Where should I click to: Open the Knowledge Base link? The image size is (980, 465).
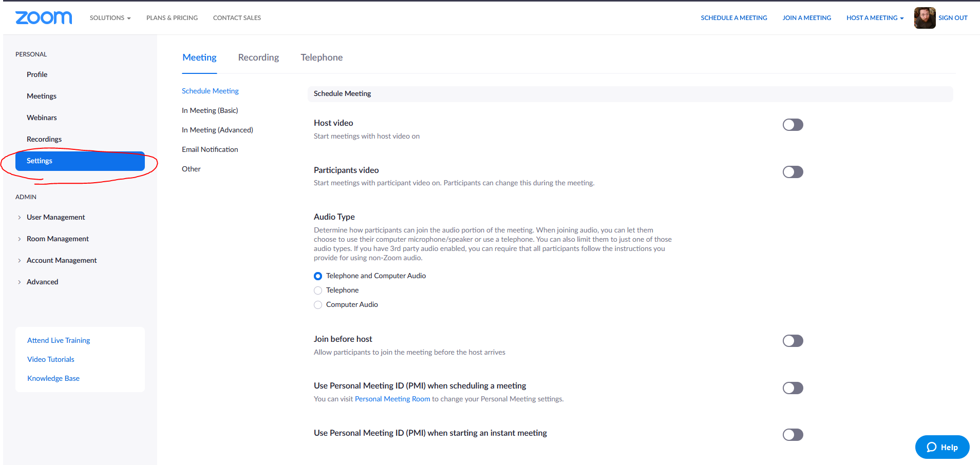coord(53,378)
